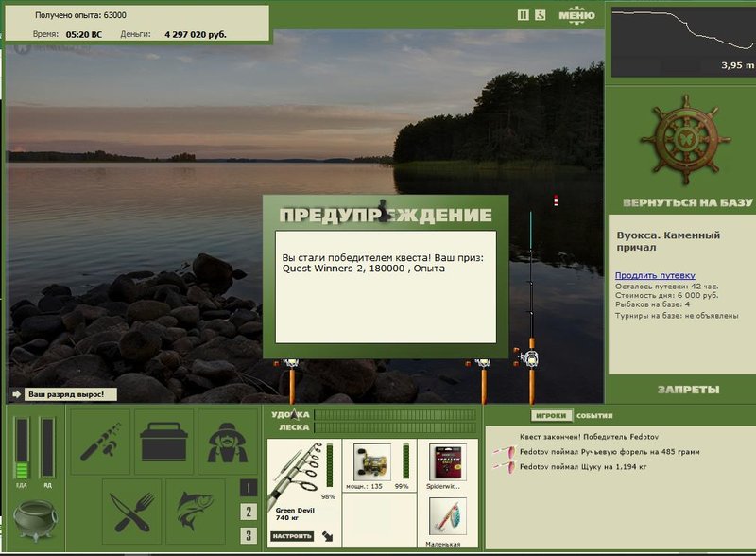The height and width of the screenshot is (556, 756).
Task: Switch to the СОБЫТИЯ tab
Action: (x=594, y=415)
